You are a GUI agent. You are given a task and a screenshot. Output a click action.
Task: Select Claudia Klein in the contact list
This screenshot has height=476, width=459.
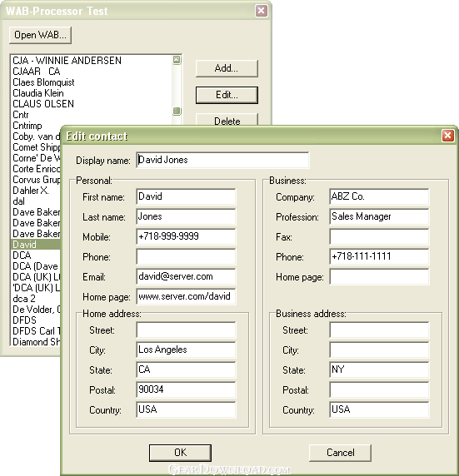click(38, 93)
